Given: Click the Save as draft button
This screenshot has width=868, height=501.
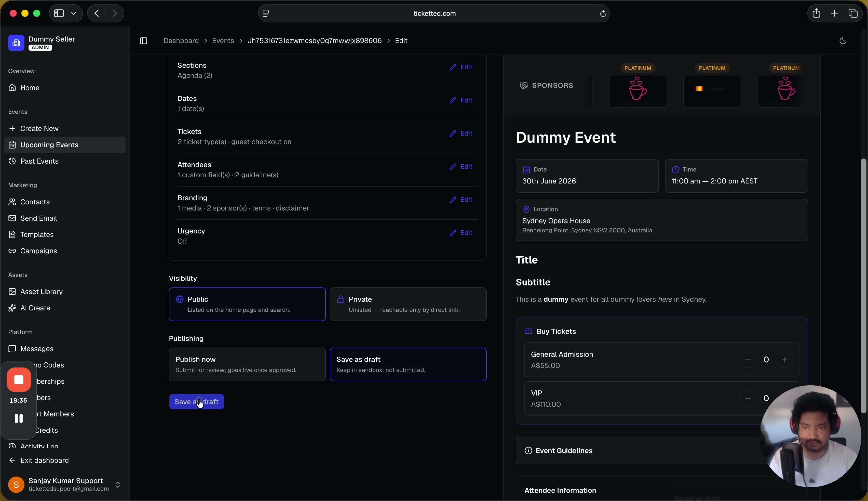Looking at the screenshot, I should [x=196, y=402].
